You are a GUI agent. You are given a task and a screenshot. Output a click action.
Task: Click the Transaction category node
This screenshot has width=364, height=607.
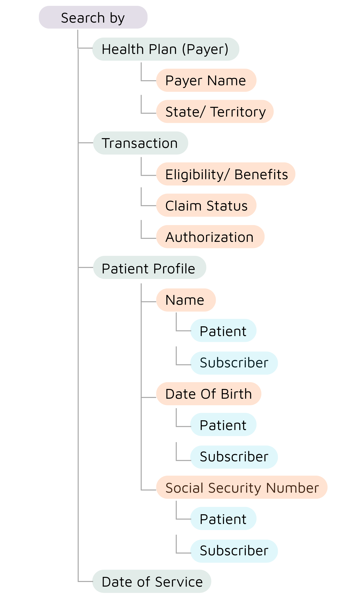tap(140, 143)
